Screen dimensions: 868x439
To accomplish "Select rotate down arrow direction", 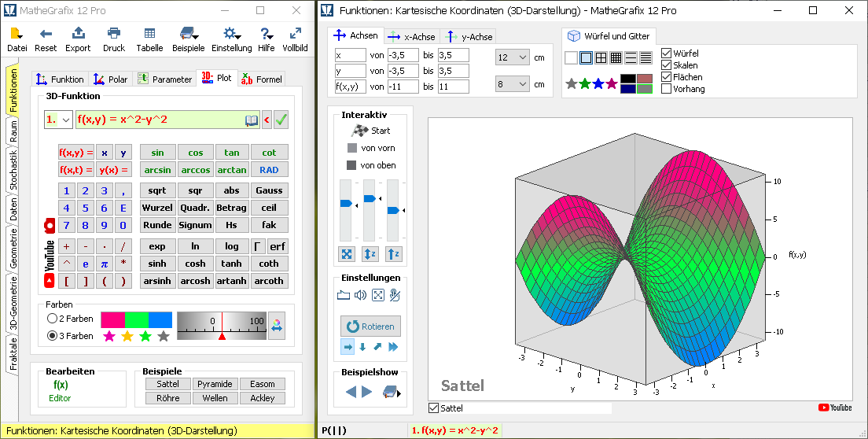I will pos(362,347).
